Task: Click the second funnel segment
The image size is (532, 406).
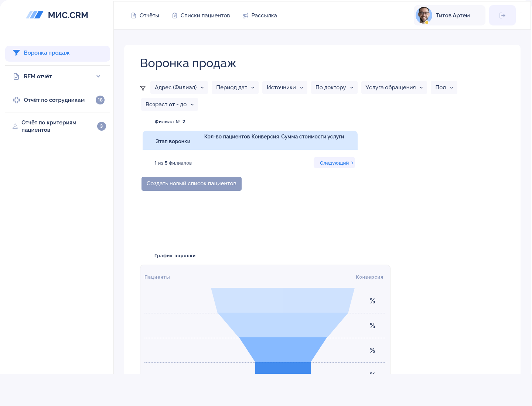Action: click(283, 325)
